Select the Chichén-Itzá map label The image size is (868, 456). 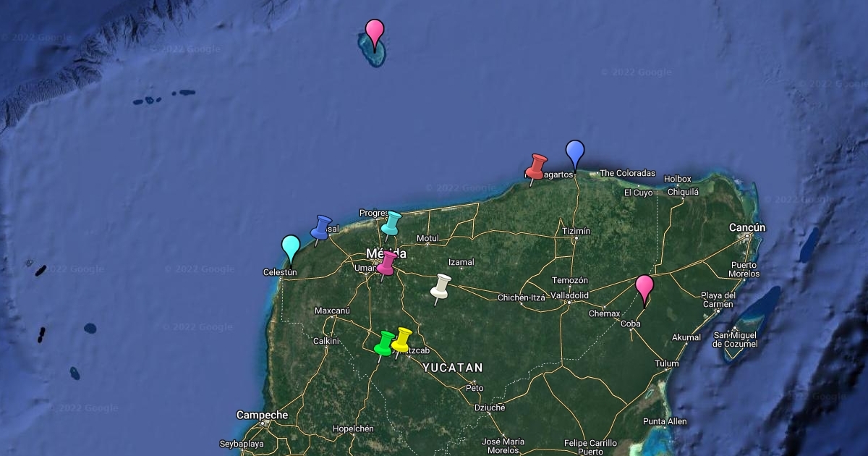(521, 297)
